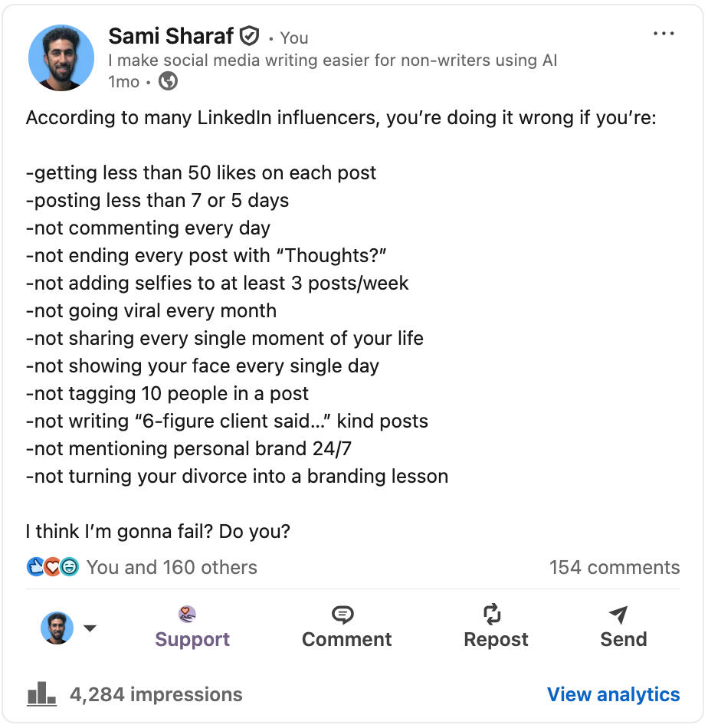Toggle the Support reaction on the post
The image size is (708, 728).
coord(192,628)
